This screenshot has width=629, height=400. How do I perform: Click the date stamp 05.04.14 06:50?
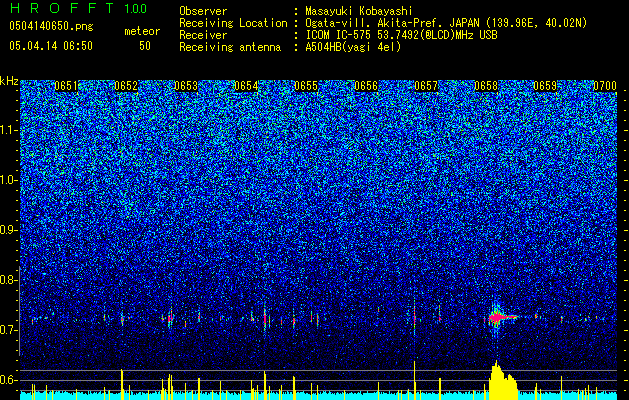click(51, 46)
